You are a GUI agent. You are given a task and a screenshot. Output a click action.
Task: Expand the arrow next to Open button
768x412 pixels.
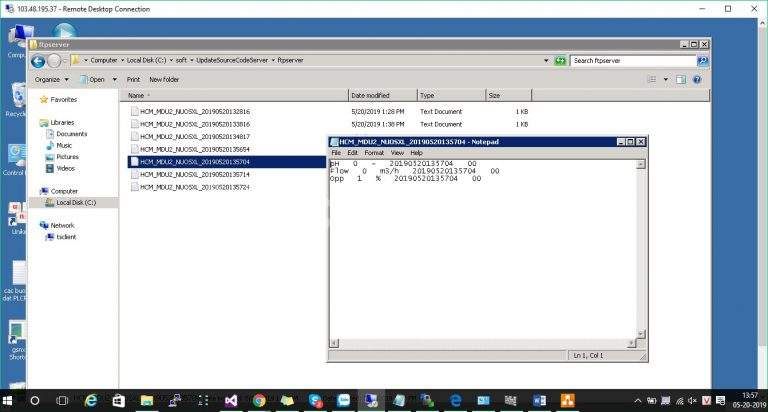pyautogui.click(x=115, y=79)
